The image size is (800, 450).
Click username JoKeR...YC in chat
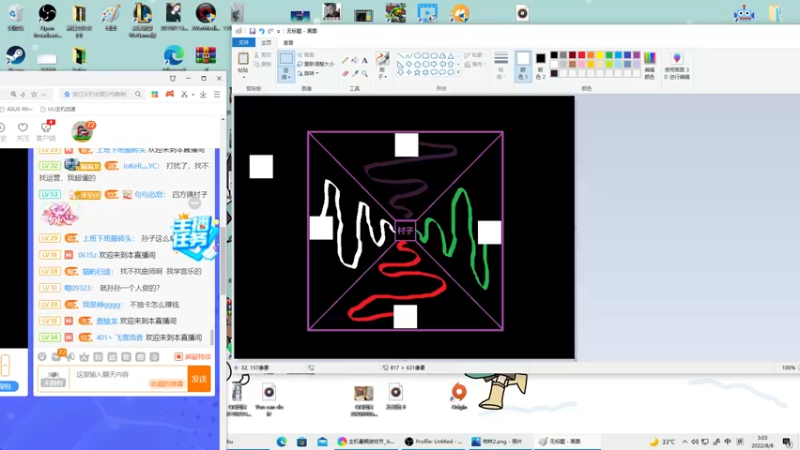pos(141,166)
